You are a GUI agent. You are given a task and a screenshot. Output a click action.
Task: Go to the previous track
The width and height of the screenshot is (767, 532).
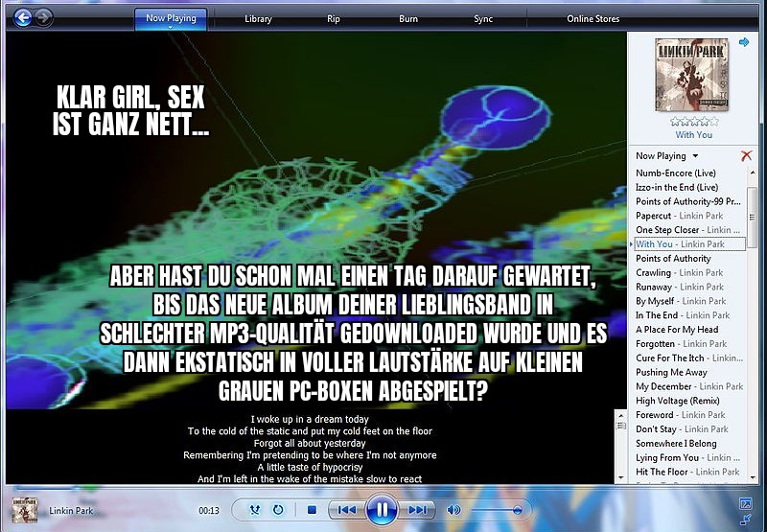click(x=346, y=510)
